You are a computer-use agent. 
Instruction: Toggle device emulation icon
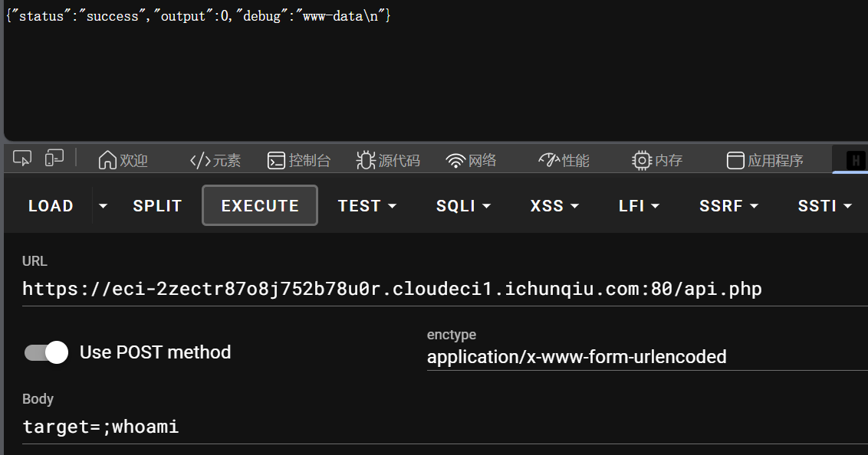point(54,159)
